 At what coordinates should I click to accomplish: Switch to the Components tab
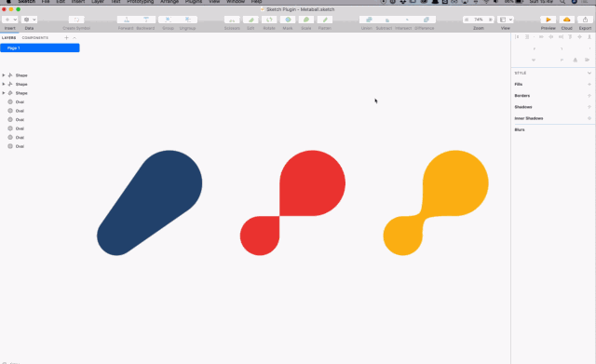[x=35, y=37]
